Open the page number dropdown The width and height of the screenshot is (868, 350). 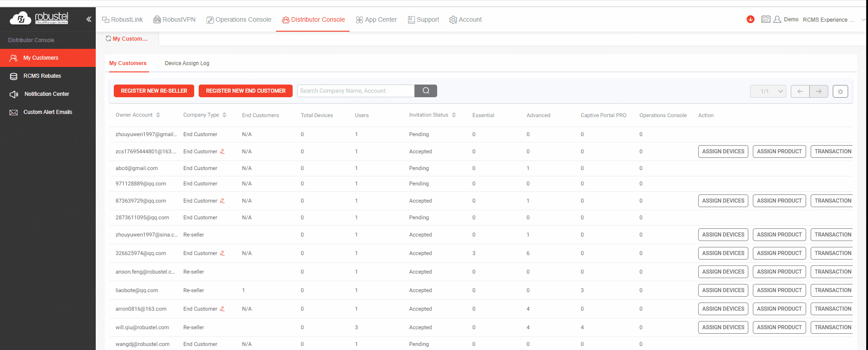[768, 91]
